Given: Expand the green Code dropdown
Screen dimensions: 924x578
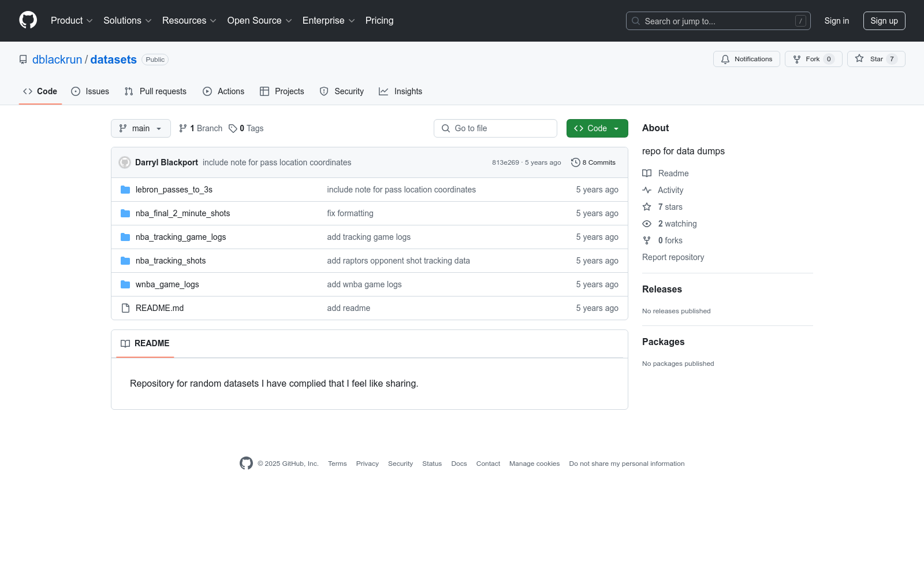Looking at the screenshot, I should pos(597,128).
